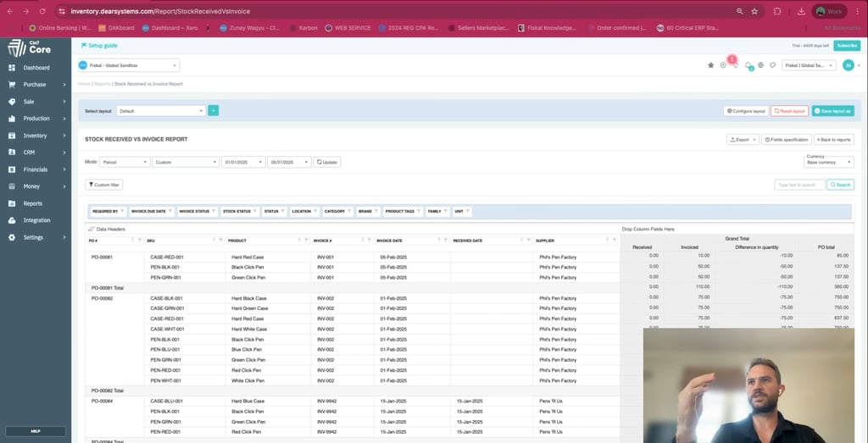Add new layout with teal plus button
This screenshot has height=443, width=868.
click(x=213, y=111)
